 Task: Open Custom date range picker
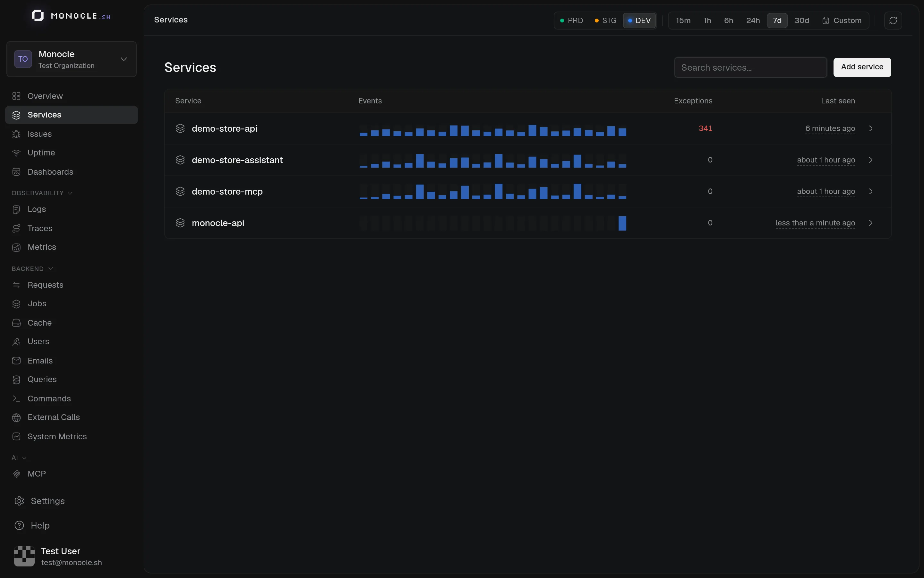pos(842,21)
